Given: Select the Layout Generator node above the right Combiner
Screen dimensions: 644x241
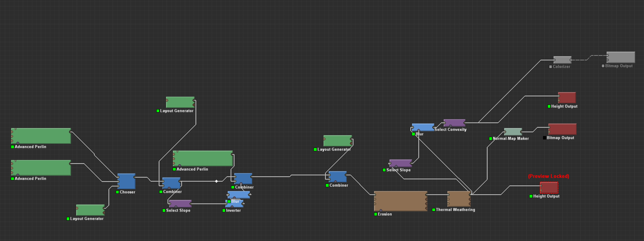Looking at the screenshot, I should point(338,141).
